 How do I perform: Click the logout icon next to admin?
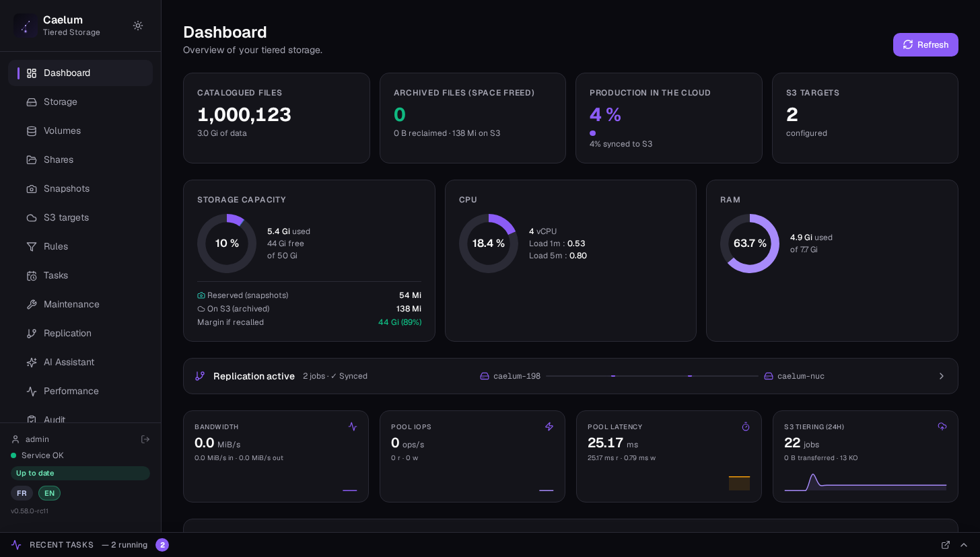point(145,439)
